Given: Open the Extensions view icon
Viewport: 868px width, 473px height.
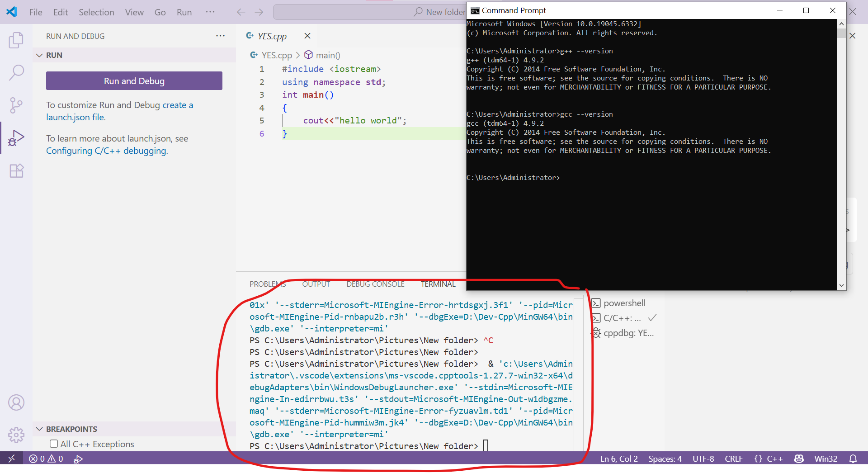Looking at the screenshot, I should (x=16, y=171).
